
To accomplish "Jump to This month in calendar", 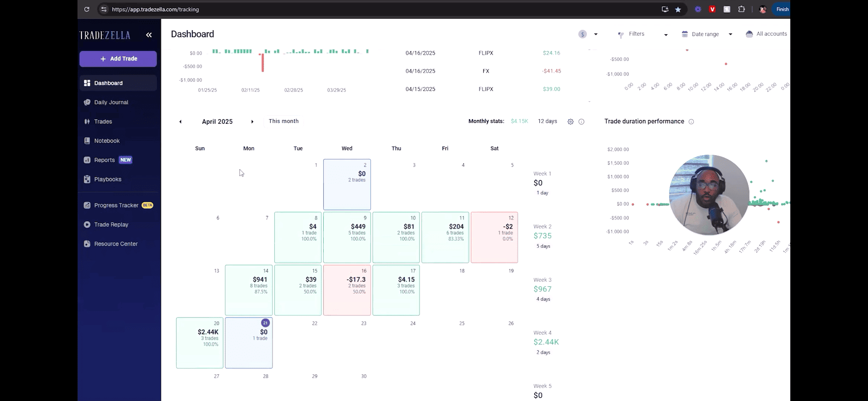I will (283, 121).
